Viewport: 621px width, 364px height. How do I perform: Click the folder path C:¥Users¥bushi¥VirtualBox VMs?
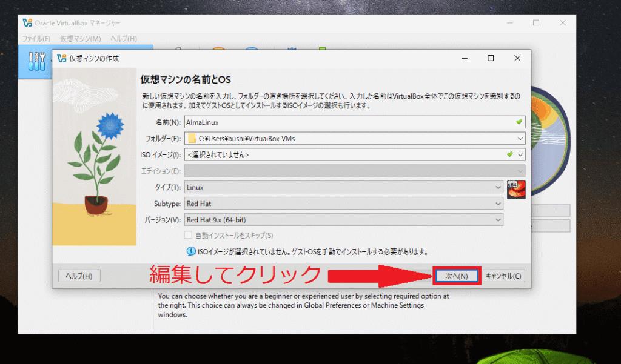[x=247, y=139]
